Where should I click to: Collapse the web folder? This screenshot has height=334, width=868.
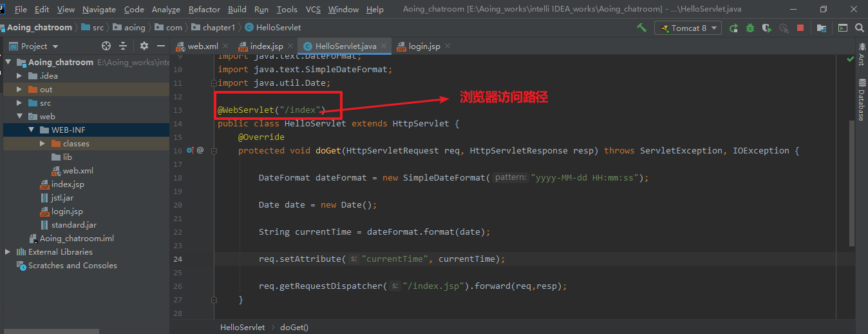tap(19, 117)
